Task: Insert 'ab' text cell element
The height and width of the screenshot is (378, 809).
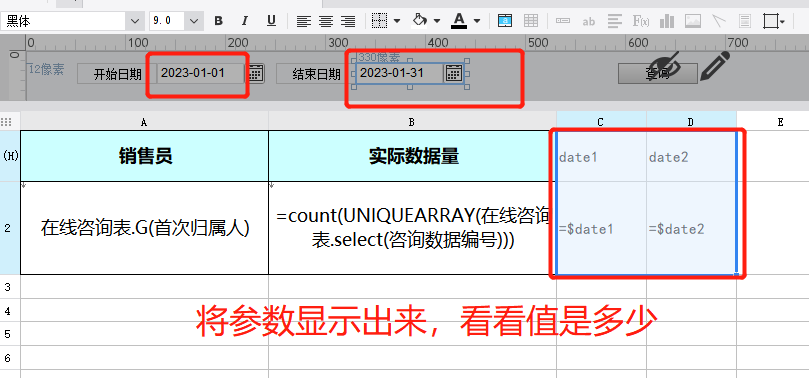Action: coord(588,21)
